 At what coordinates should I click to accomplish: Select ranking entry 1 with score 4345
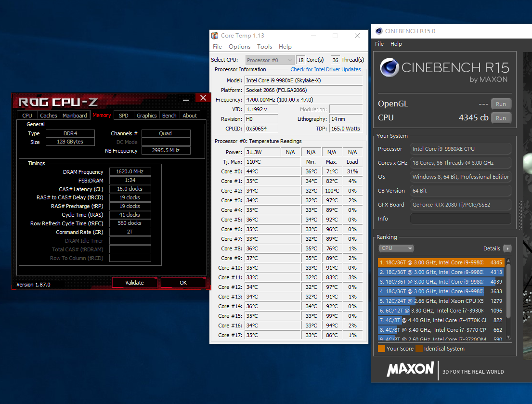(x=441, y=262)
